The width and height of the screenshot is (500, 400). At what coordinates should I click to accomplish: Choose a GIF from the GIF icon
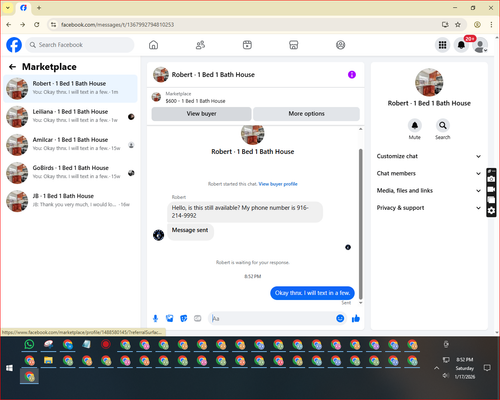[198, 319]
